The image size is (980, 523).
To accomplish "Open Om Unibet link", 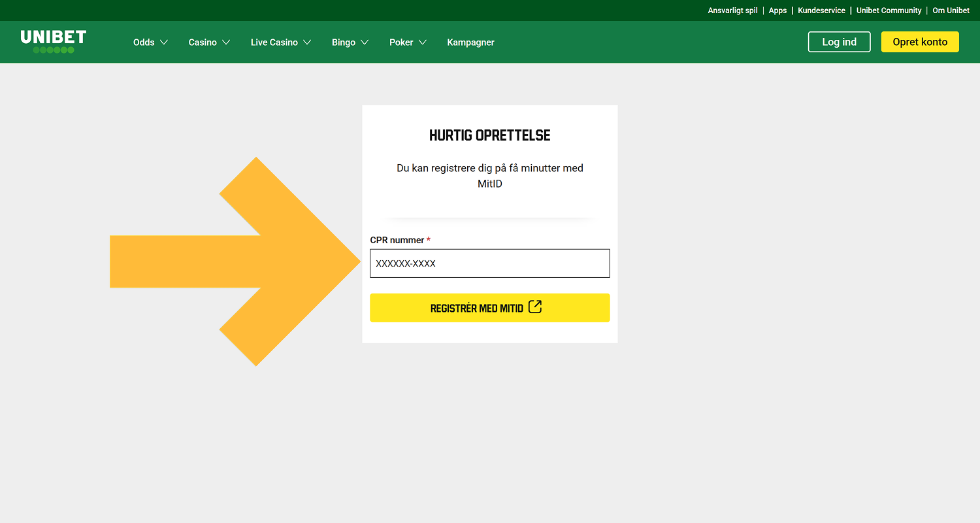I will click(951, 10).
